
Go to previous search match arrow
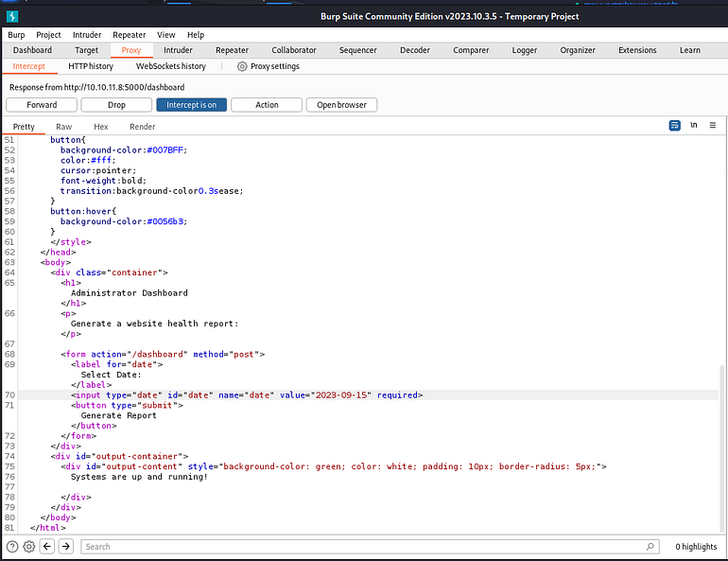click(47, 546)
